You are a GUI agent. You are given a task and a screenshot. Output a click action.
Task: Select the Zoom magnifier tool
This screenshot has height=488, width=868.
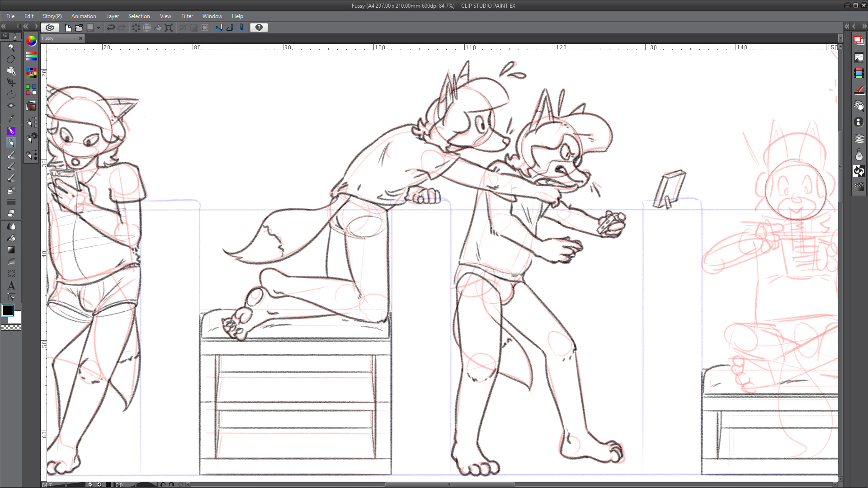pos(11,47)
